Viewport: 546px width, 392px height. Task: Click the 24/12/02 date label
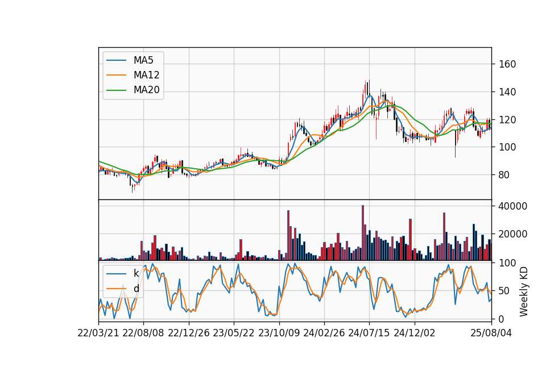pos(415,333)
